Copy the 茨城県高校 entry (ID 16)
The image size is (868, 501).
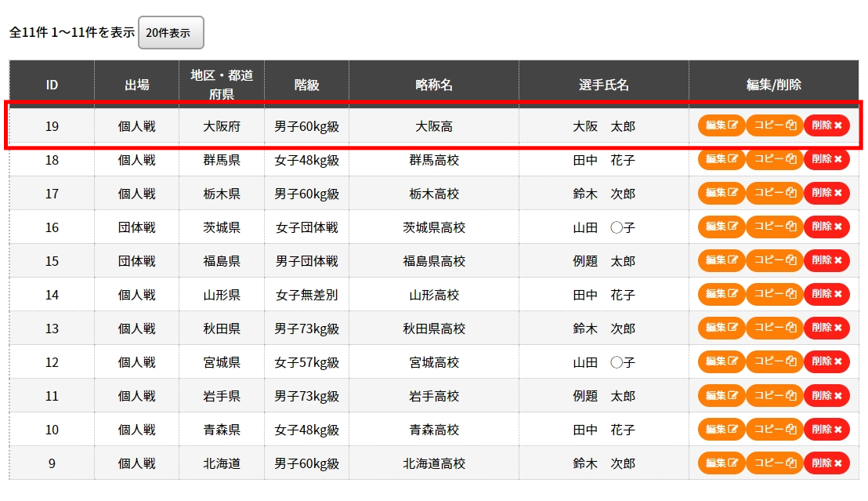click(x=774, y=227)
